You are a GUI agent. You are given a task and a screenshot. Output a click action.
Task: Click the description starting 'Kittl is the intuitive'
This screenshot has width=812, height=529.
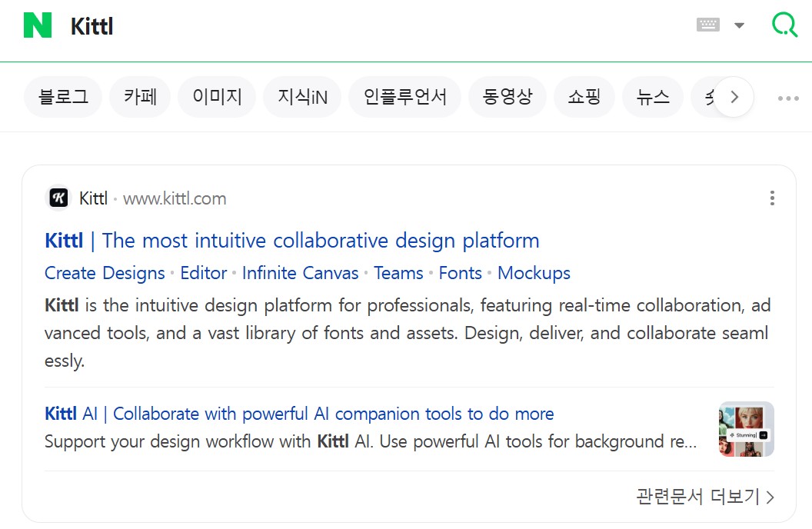(x=408, y=333)
